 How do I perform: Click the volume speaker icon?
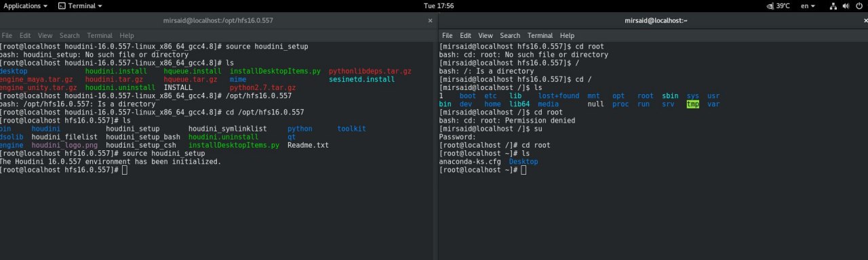(x=846, y=5)
